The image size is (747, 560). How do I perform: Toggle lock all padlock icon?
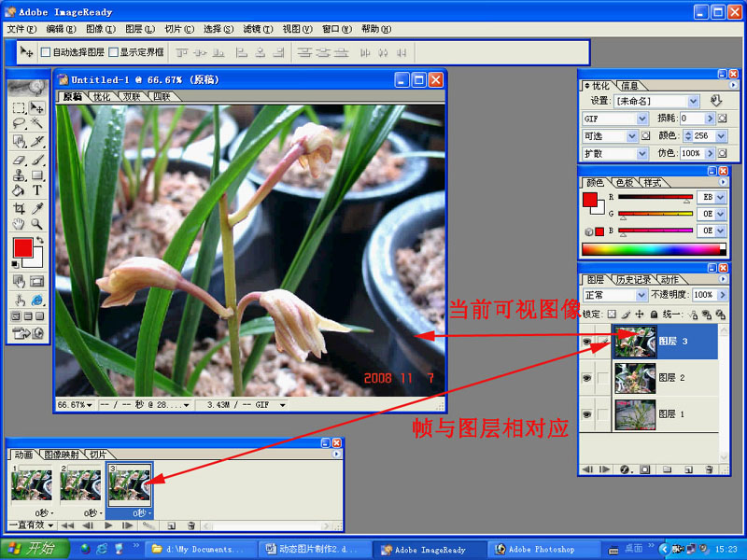[x=654, y=315]
